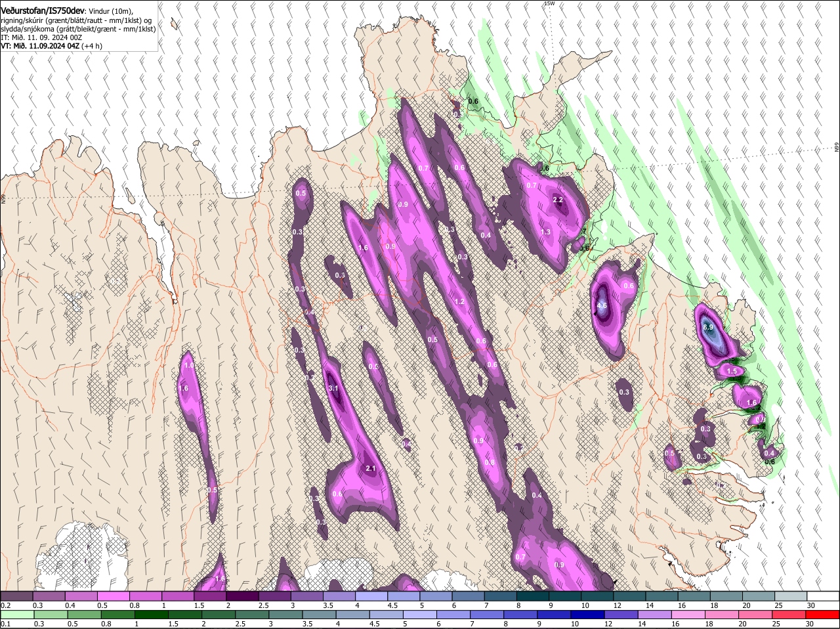Click the '30' label on snow scale
The height and width of the screenshot is (629, 840).
(810, 605)
